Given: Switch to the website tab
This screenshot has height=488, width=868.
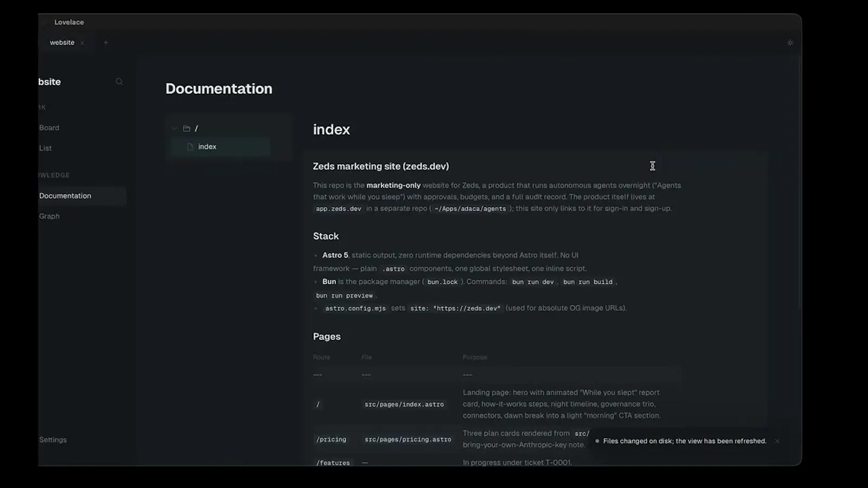Looking at the screenshot, I should pyautogui.click(x=62, y=43).
